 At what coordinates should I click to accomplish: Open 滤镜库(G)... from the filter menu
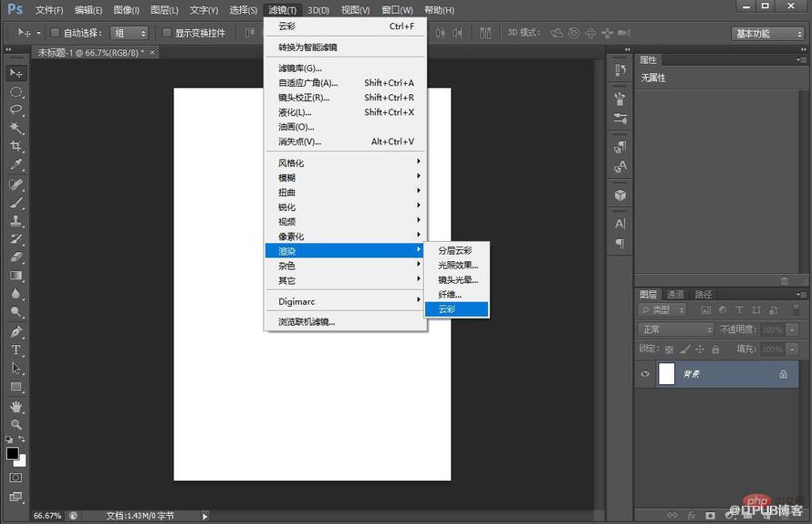tap(346, 68)
